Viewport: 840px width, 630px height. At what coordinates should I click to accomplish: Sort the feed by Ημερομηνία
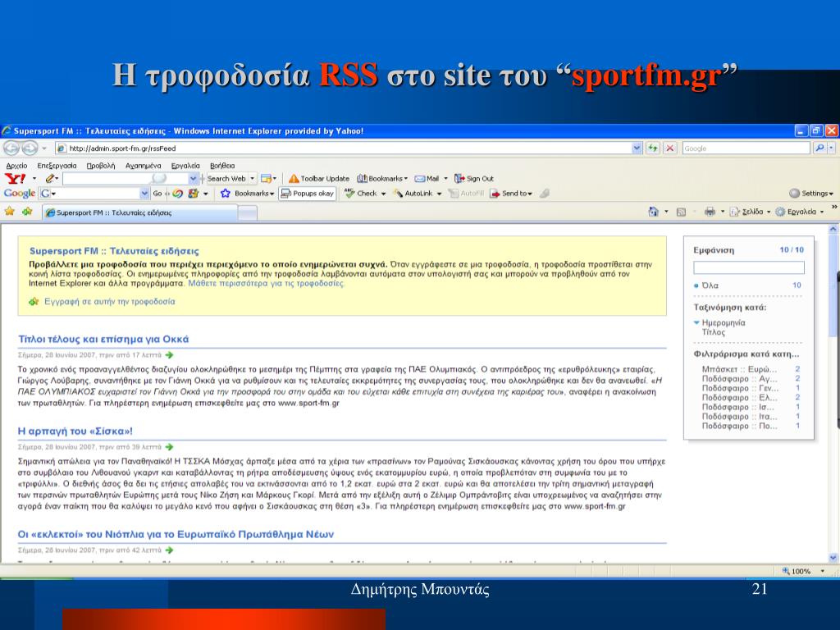(x=724, y=322)
